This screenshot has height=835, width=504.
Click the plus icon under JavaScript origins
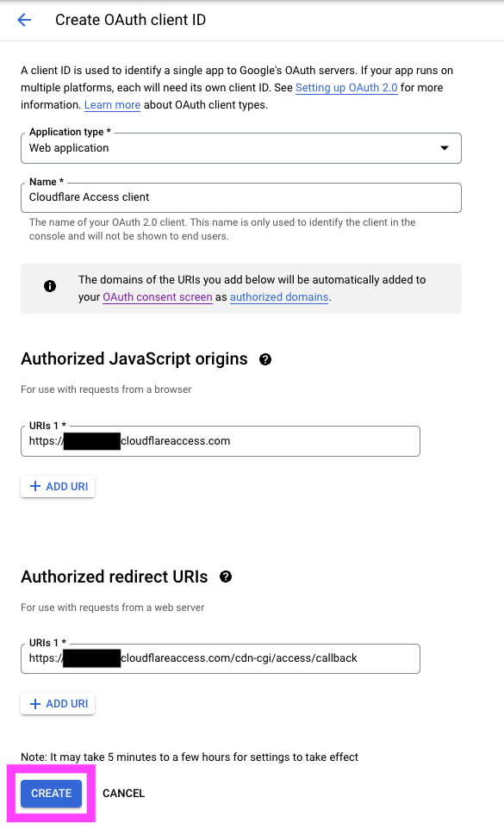[35, 486]
